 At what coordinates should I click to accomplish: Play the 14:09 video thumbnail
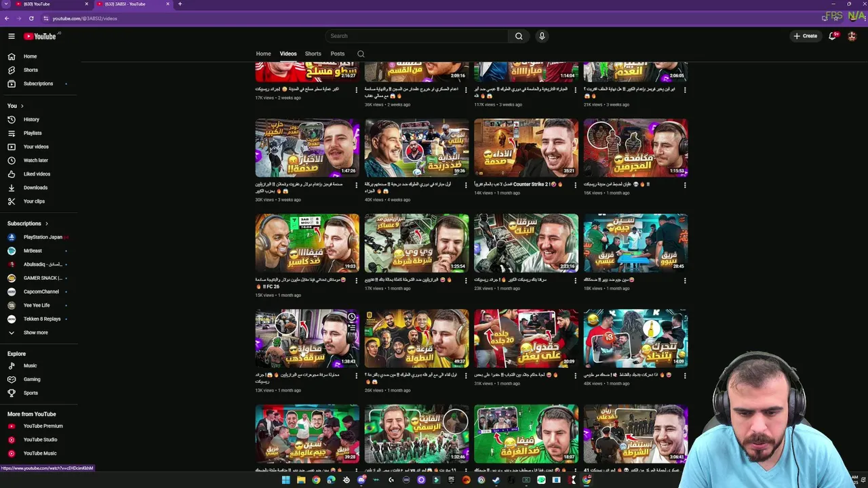635,339
